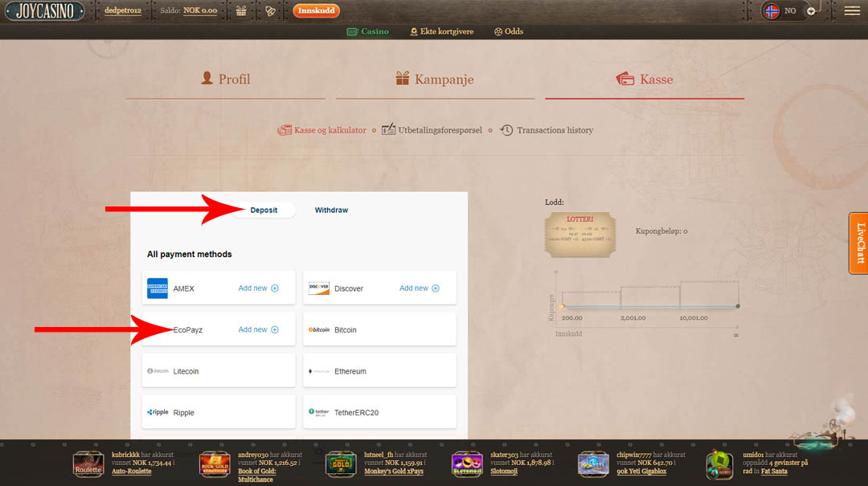Click the lottery deposit slider handle
Screen dimensions: 868x486
click(x=563, y=306)
